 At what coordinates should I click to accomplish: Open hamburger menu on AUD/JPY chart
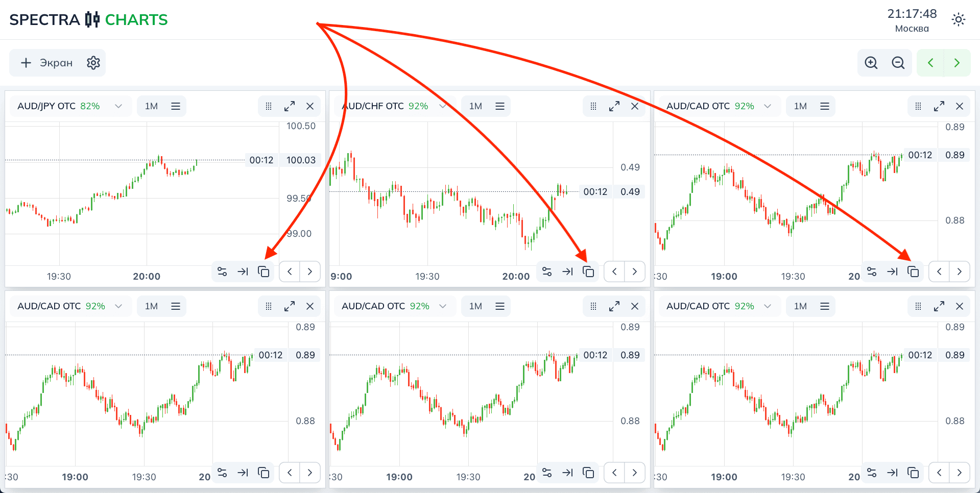(176, 106)
